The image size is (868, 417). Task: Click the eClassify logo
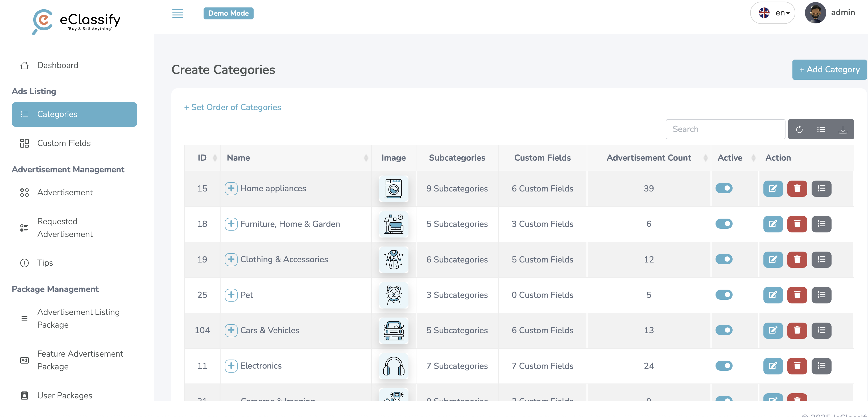[76, 22]
